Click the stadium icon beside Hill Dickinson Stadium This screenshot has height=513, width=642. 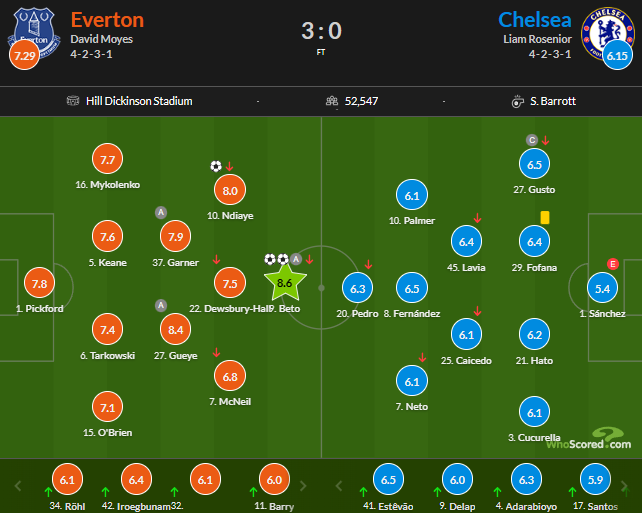[x=73, y=101]
